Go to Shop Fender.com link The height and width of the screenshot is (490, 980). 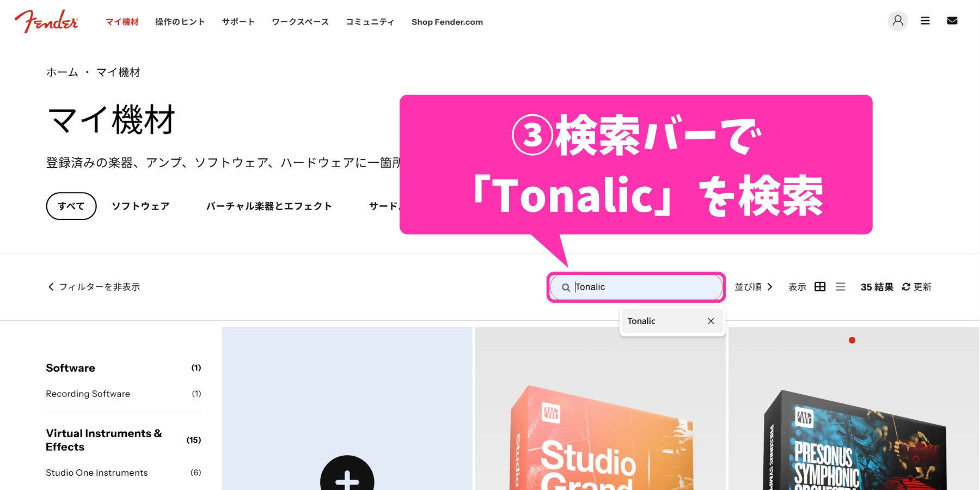(447, 22)
